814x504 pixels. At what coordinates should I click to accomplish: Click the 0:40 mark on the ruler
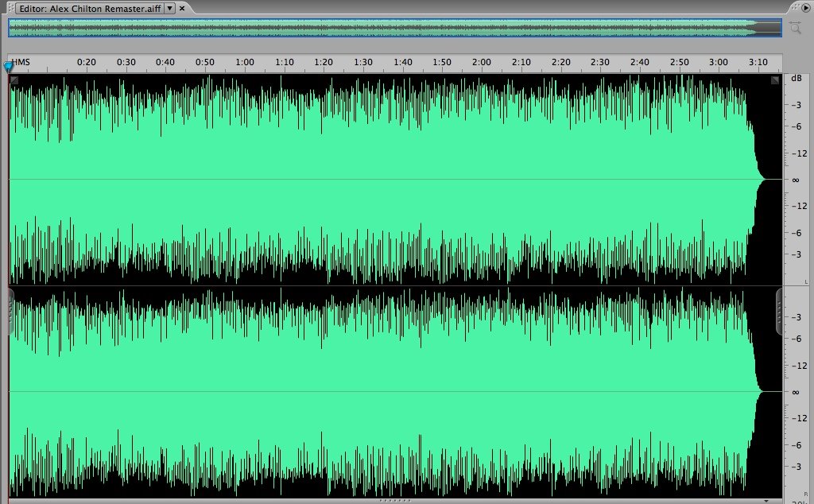[x=165, y=62]
